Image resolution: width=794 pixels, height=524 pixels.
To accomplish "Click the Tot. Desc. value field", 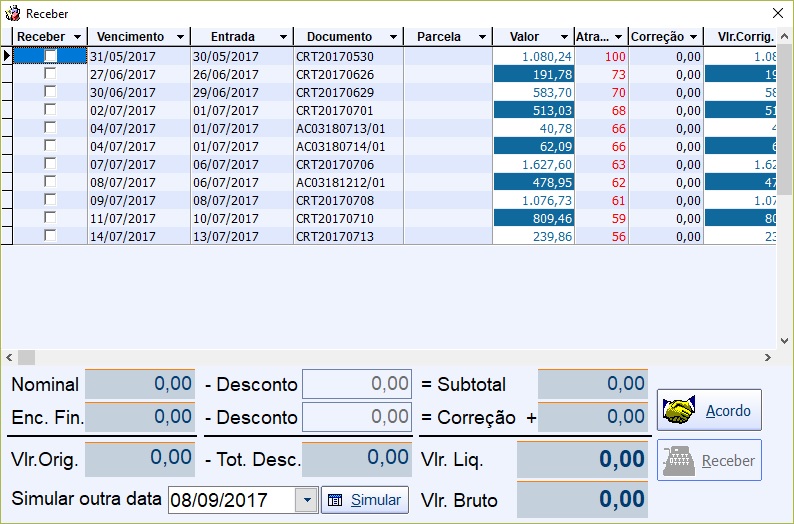I will 357,459.
